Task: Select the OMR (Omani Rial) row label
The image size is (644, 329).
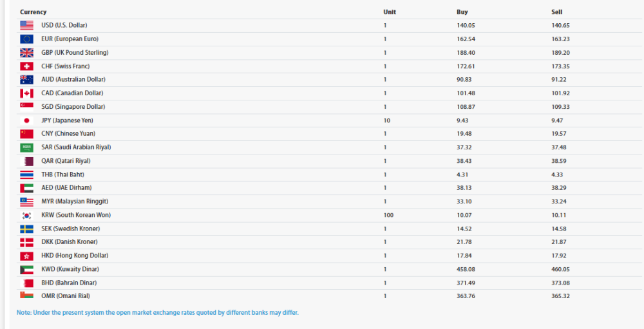Action: click(x=66, y=296)
